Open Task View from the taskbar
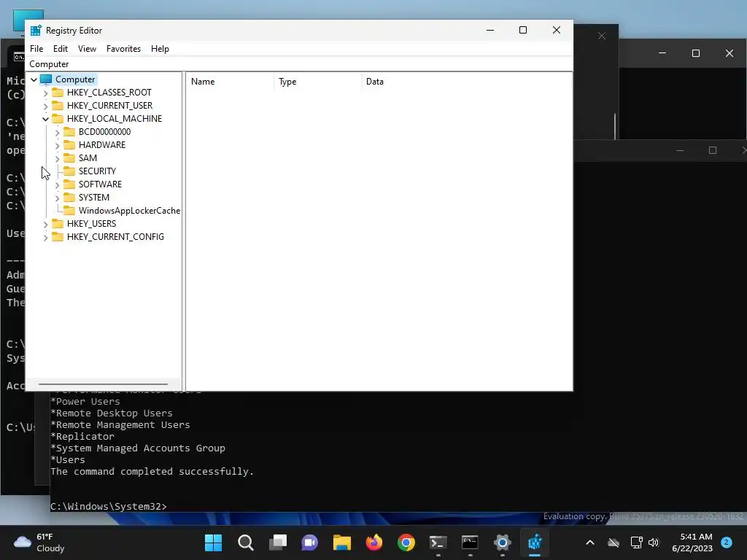747x560 pixels. [278, 542]
